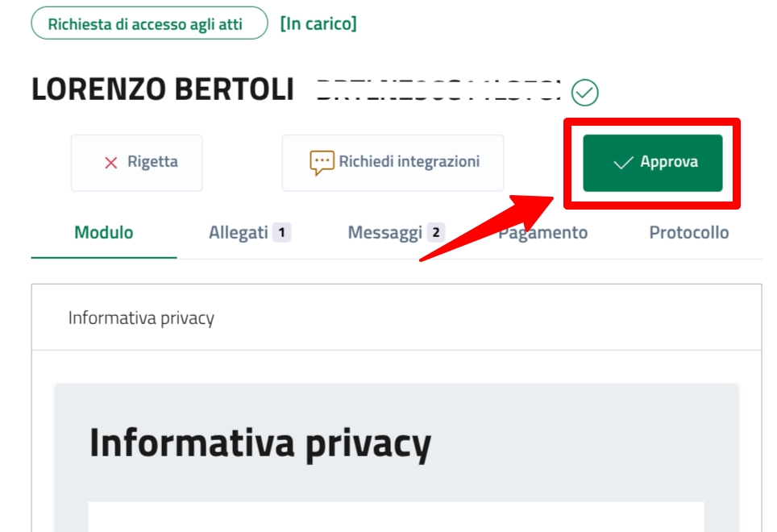The image size is (777, 532).
Task: Click the Messaggi count badge
Action: pos(435,233)
